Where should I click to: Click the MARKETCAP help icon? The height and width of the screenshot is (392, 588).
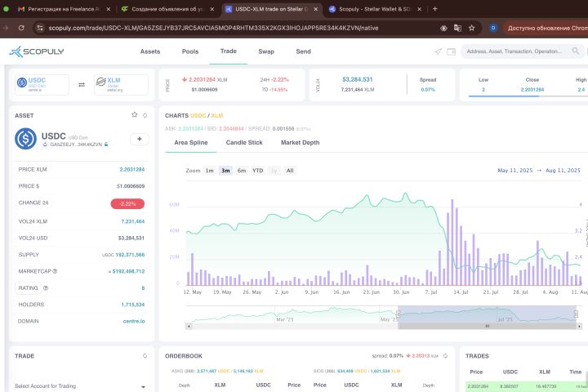pyautogui.click(x=55, y=271)
